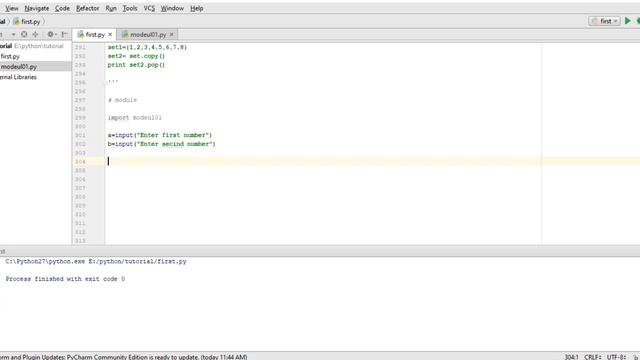Open the Refactor menu
This screenshot has height=360, width=640.
[x=88, y=8]
